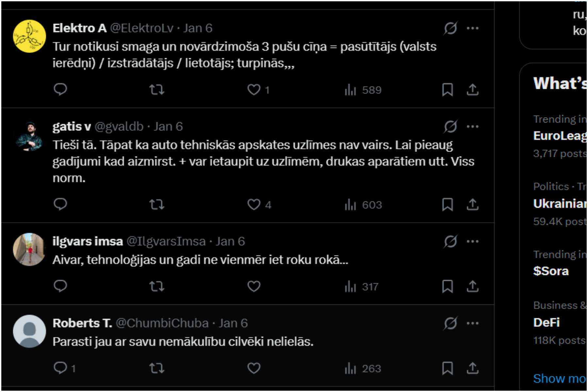Open the Roberts T. display name
Image resolution: width=588 pixels, height=392 pixels.
82,323
